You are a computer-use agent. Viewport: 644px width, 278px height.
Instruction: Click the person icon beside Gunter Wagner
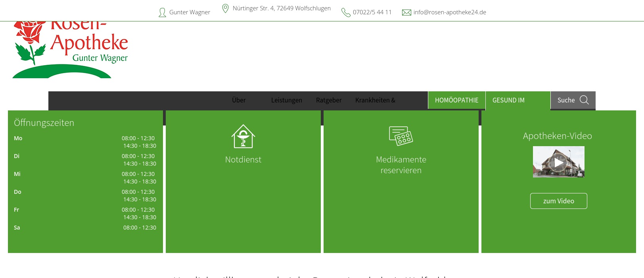click(162, 13)
